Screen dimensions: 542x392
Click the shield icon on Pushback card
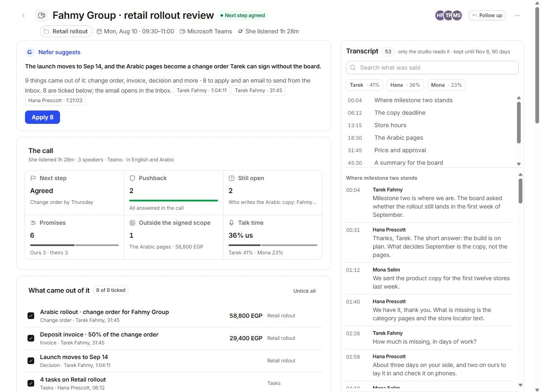133,178
